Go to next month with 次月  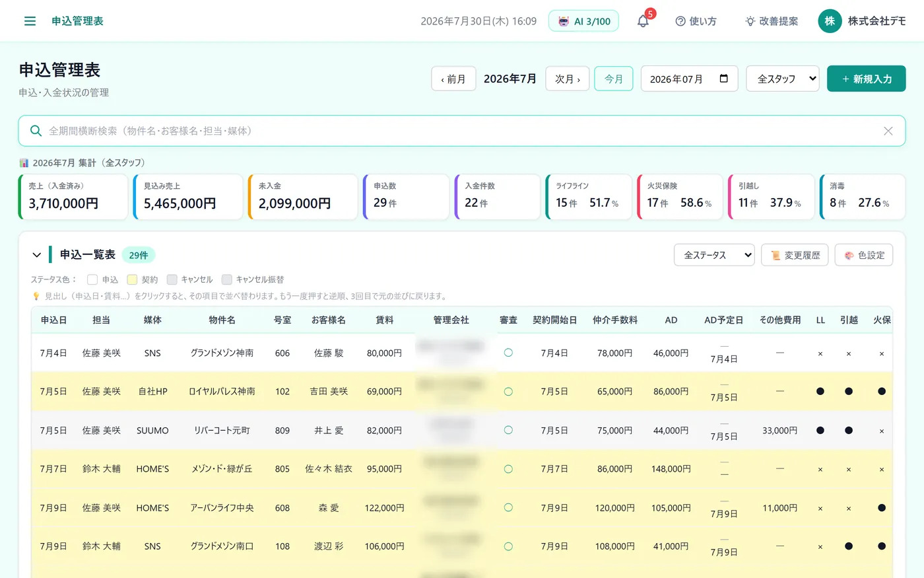pyautogui.click(x=568, y=79)
